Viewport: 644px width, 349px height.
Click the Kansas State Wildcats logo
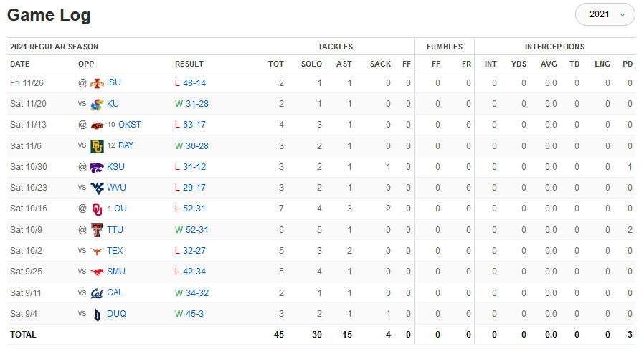97,167
